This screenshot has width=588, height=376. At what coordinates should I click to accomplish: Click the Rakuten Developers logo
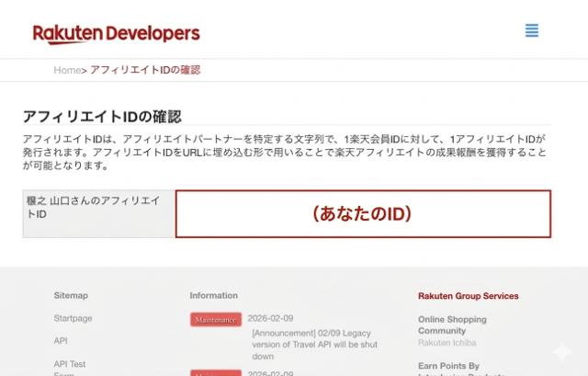tap(117, 34)
